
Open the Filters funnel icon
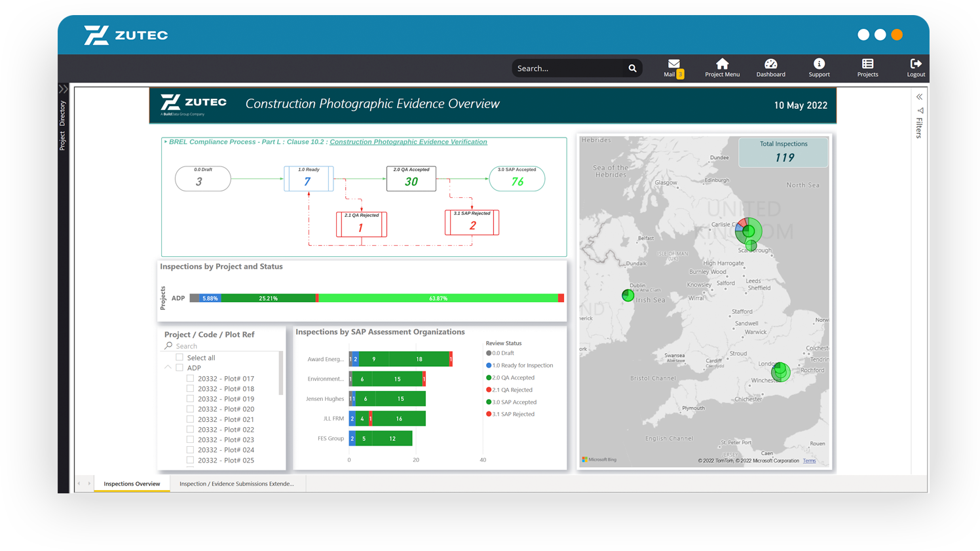(x=920, y=111)
